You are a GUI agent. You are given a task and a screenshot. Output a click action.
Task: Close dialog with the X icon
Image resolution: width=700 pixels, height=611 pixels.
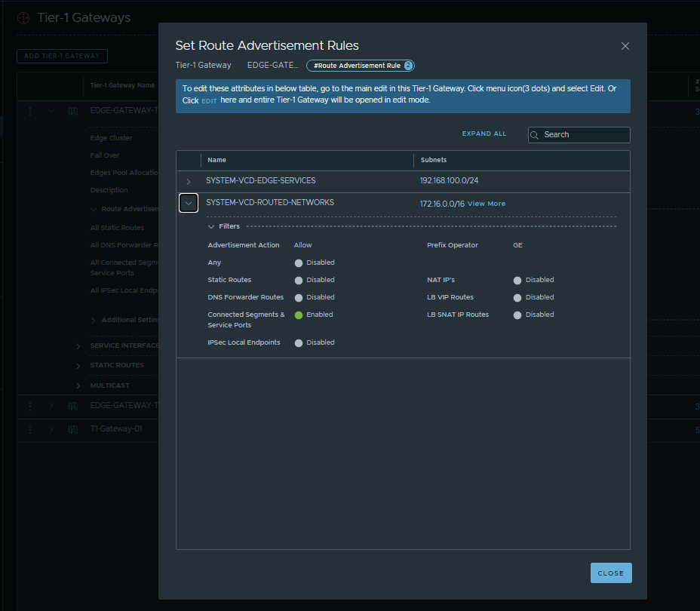(625, 46)
